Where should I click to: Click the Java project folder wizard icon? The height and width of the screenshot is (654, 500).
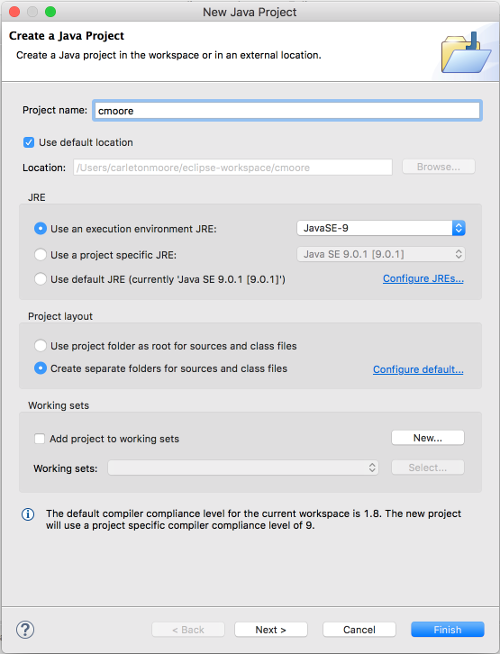tap(465, 53)
